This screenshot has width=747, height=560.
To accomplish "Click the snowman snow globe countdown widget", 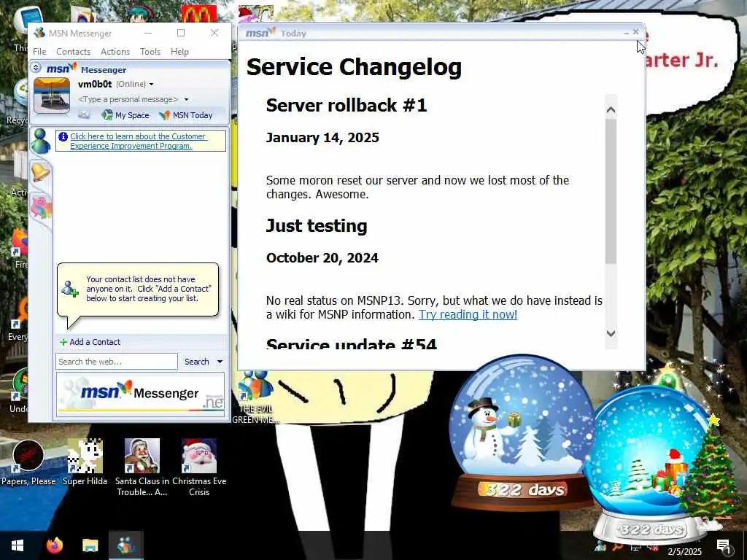I will [522, 431].
